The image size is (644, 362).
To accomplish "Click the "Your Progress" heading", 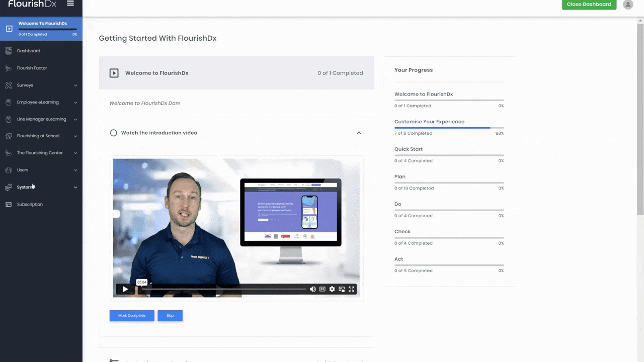I will [x=414, y=70].
